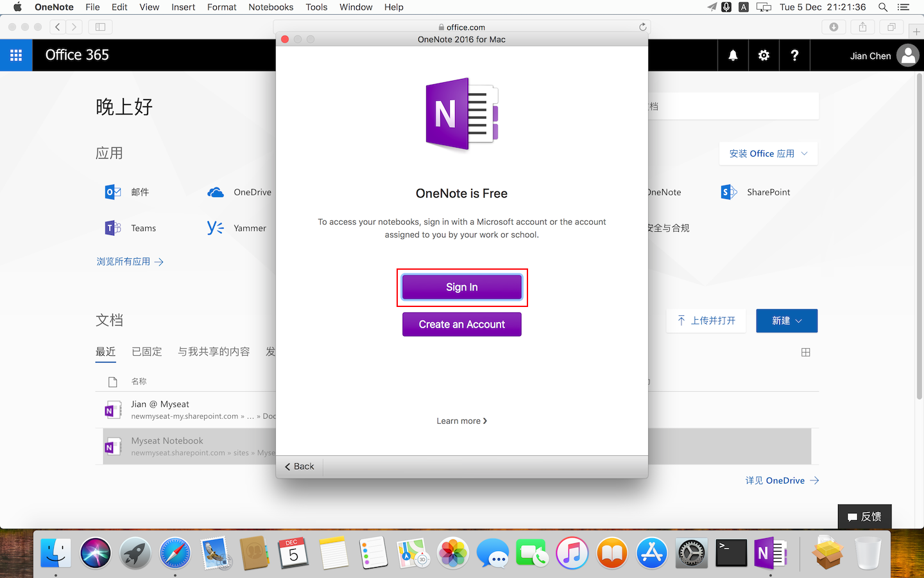Show all Safari tabs button

891,27
